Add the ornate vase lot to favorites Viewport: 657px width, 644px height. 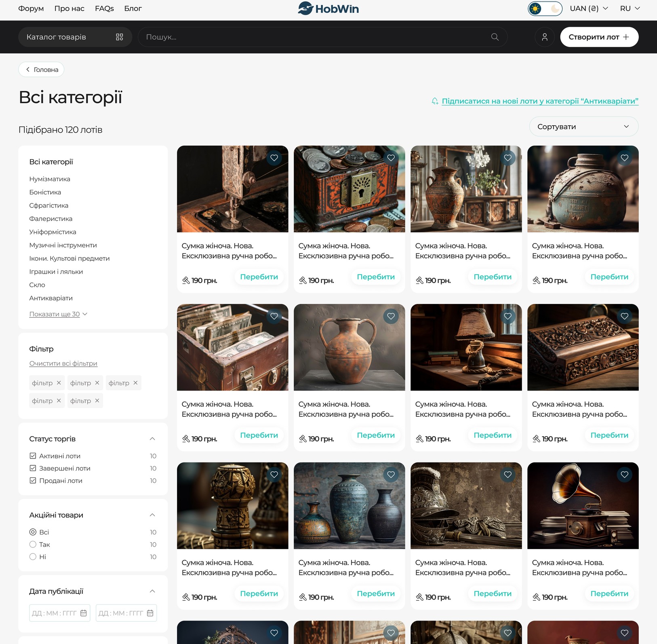[x=508, y=158]
